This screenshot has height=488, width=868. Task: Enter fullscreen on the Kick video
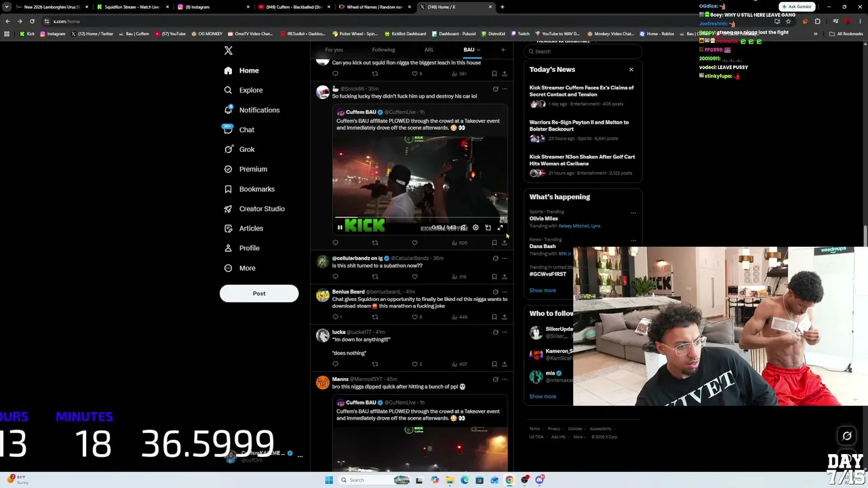(x=500, y=228)
